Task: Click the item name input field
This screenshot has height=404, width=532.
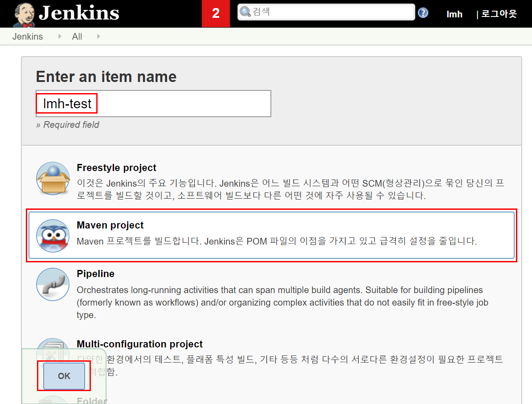Action: tap(153, 103)
